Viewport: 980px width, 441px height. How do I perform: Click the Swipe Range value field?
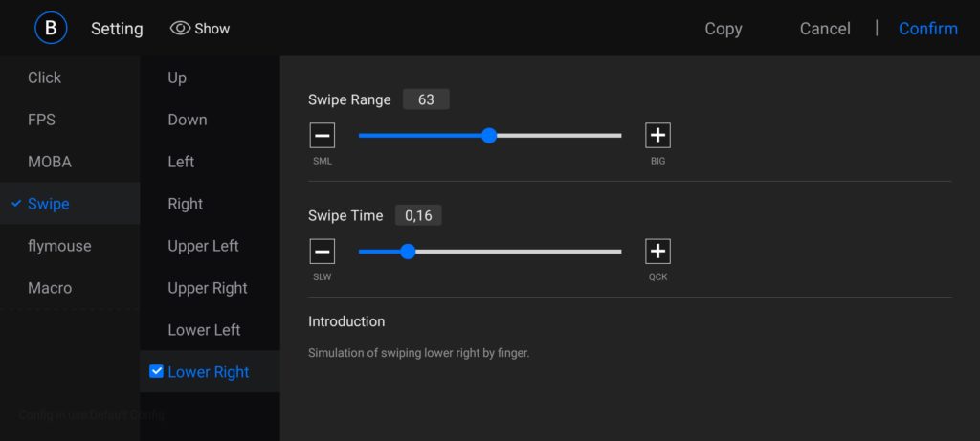click(426, 99)
